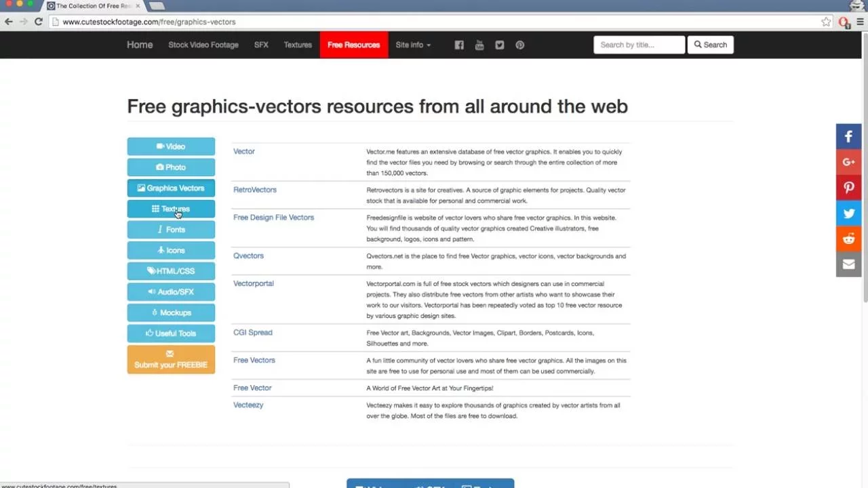Select the Icons category button
The image size is (868, 488).
pyautogui.click(x=171, y=250)
